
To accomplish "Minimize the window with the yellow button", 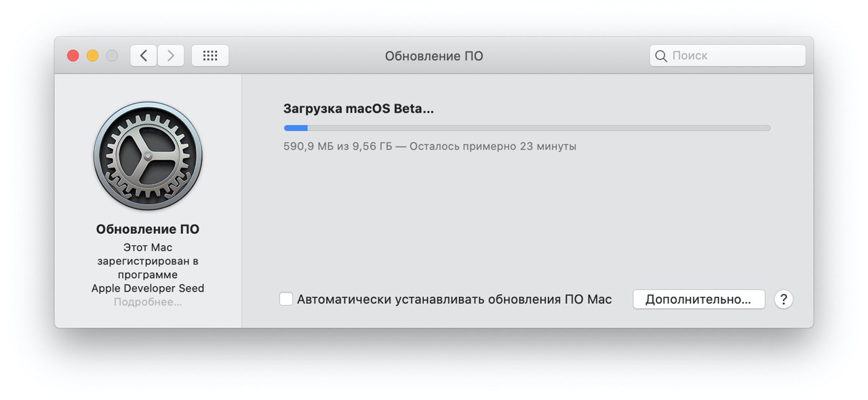I will pyautogui.click(x=92, y=56).
